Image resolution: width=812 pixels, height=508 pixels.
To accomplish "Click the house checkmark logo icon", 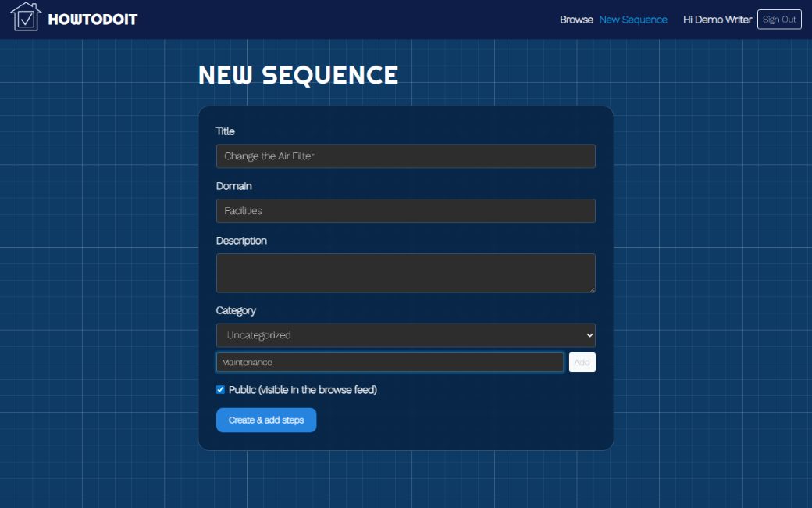I will (x=26, y=16).
